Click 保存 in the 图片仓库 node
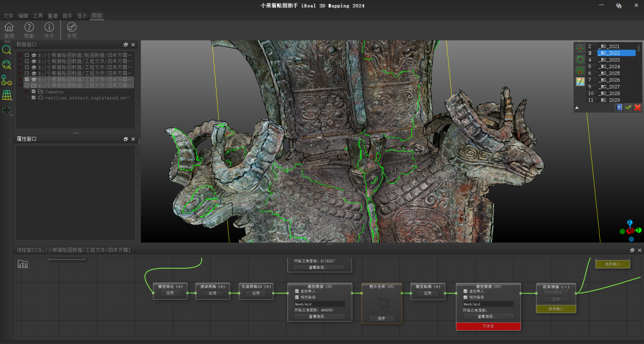 (x=382, y=319)
